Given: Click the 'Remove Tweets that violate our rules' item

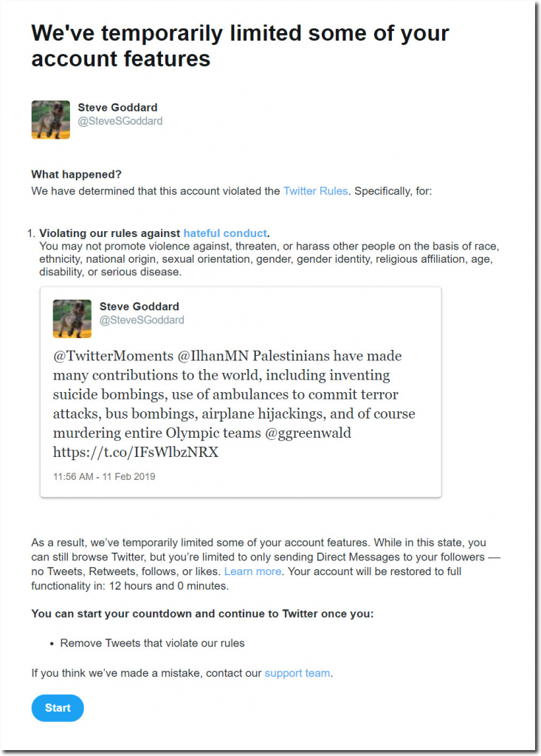Looking at the screenshot, I should 152,643.
